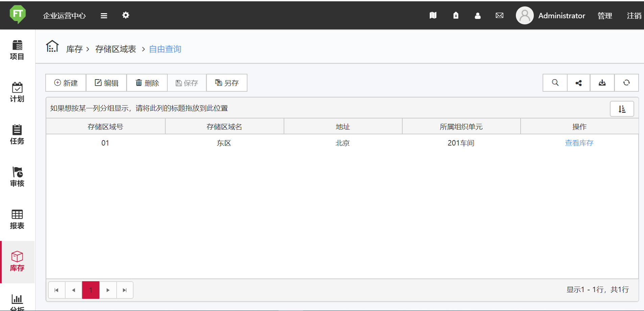Toggle the hamburger sidebar menu
644x311 pixels.
coord(104,16)
